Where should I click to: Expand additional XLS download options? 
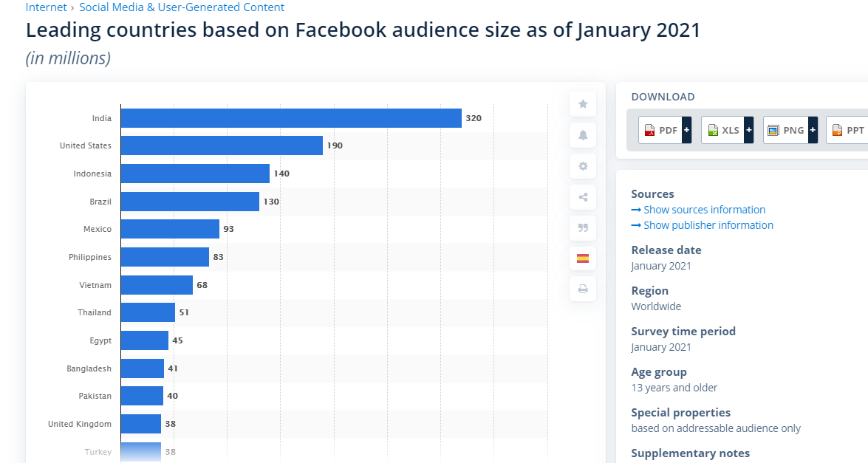(748, 129)
